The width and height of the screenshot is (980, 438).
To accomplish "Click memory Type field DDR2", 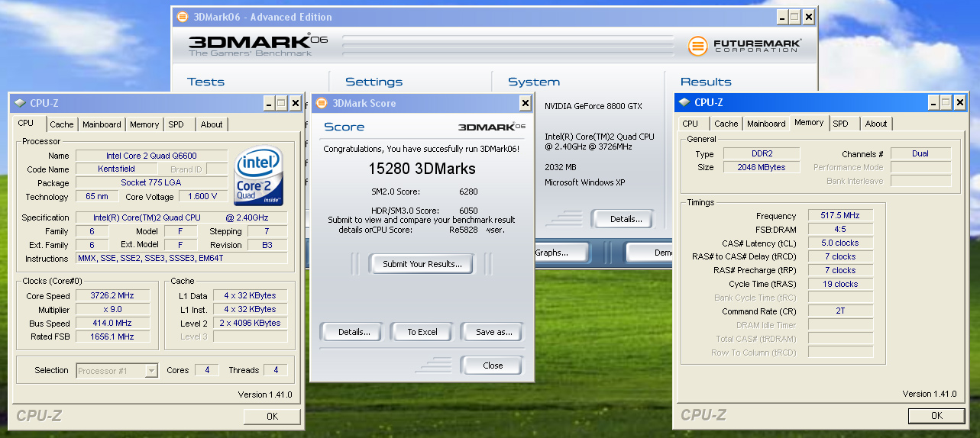I will pyautogui.click(x=761, y=154).
